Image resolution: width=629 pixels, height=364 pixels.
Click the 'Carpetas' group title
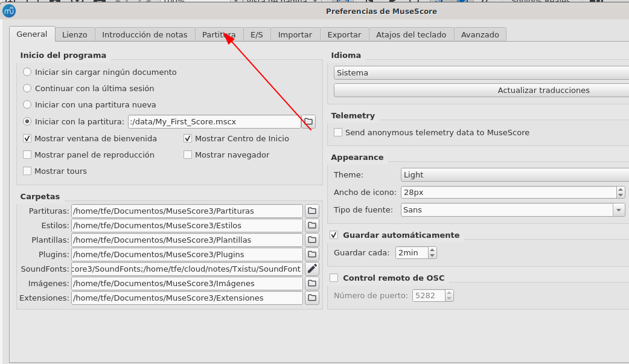coord(40,196)
